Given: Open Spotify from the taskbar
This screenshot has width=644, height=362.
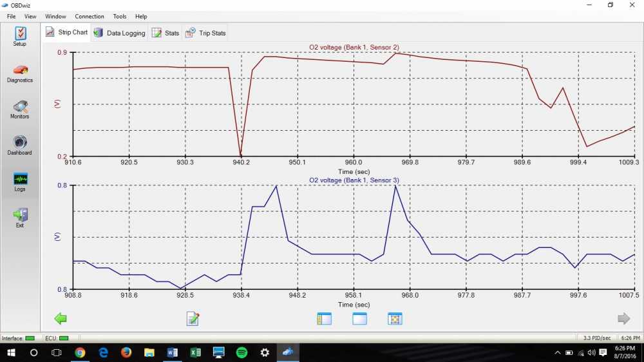Looking at the screenshot, I should tap(241, 352).
